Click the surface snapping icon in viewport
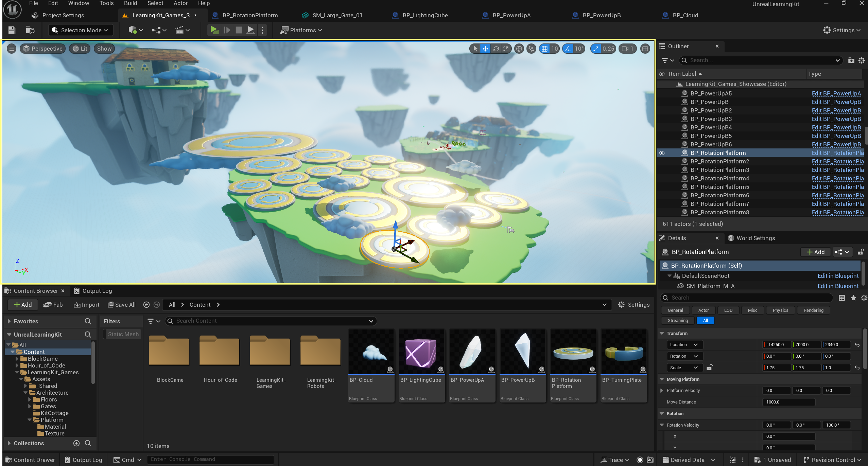Screen dimensions: 868x466 tap(531, 49)
